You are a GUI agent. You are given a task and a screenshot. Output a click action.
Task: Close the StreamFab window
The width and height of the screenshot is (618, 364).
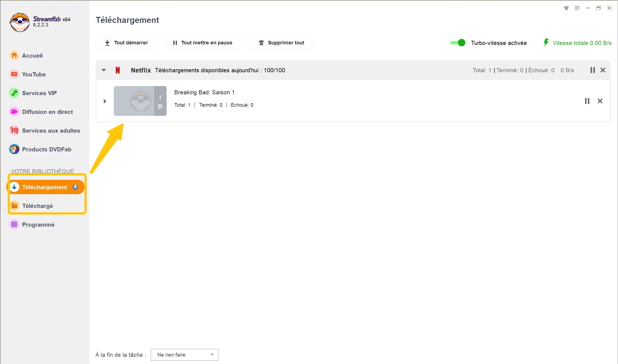[x=609, y=8]
